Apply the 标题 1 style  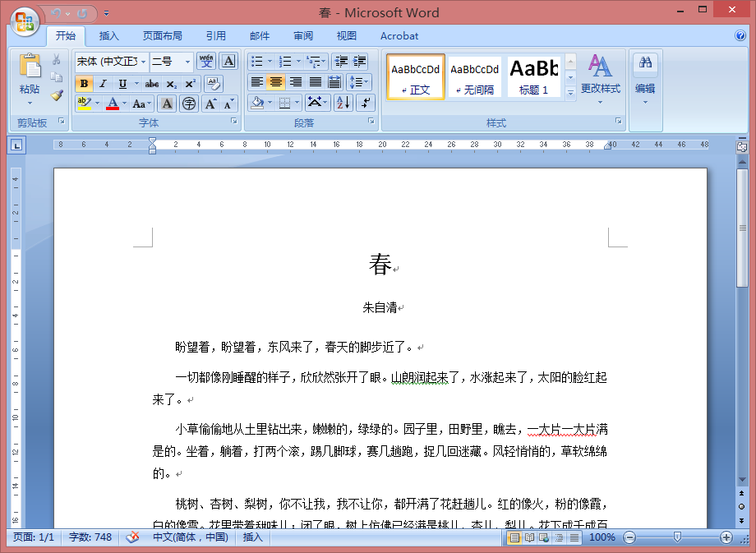click(534, 76)
